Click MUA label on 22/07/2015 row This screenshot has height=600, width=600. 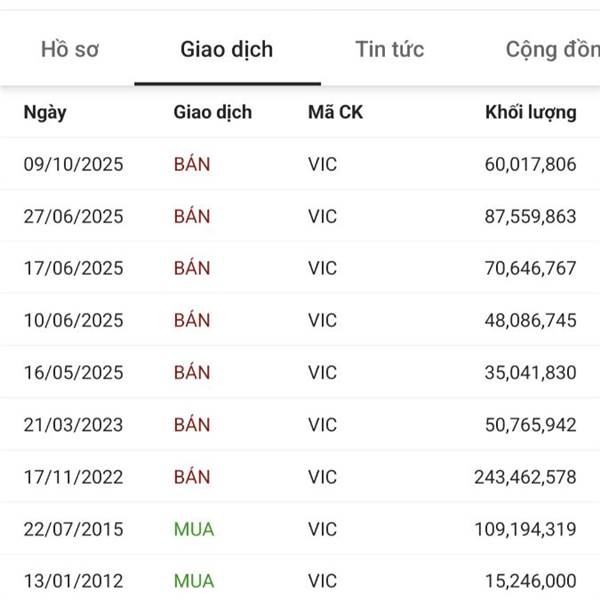pyautogui.click(x=194, y=530)
